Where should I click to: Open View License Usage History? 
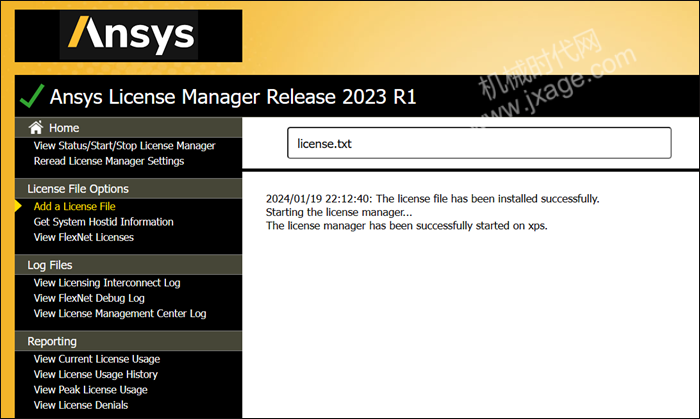pyautogui.click(x=96, y=374)
